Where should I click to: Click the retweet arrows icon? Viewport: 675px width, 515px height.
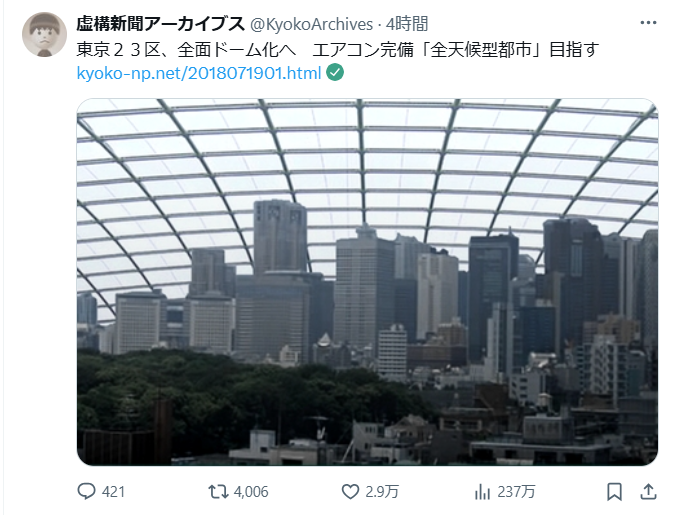[x=218, y=491]
